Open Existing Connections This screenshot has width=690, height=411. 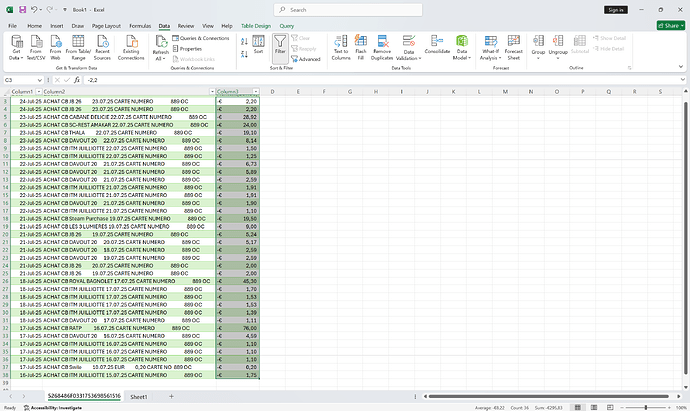[131, 48]
